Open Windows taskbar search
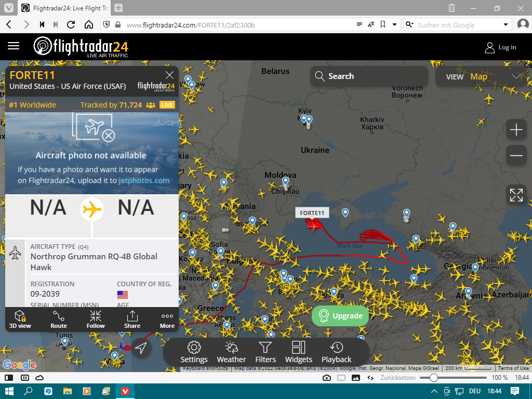 coord(29,391)
